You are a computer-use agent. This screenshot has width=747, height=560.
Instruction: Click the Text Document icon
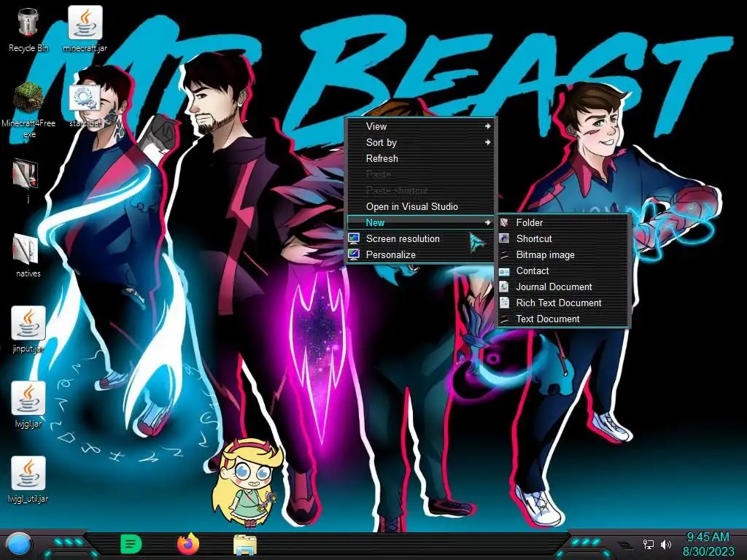click(x=504, y=319)
